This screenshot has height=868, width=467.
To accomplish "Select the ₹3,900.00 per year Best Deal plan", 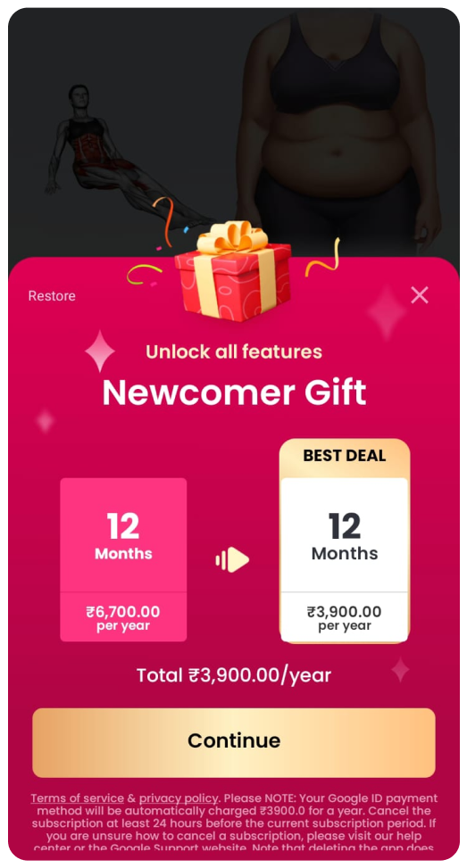I will tap(344, 541).
